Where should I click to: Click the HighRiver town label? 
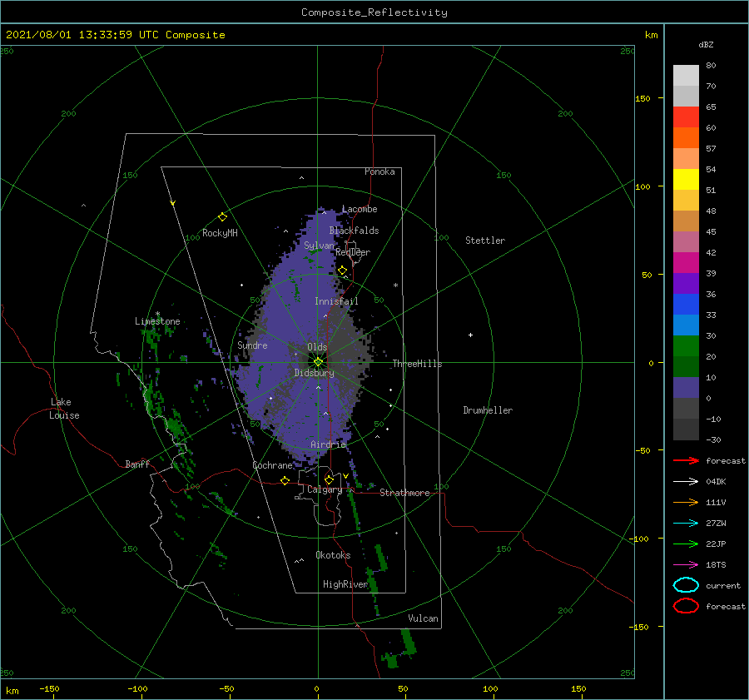pyautogui.click(x=345, y=584)
